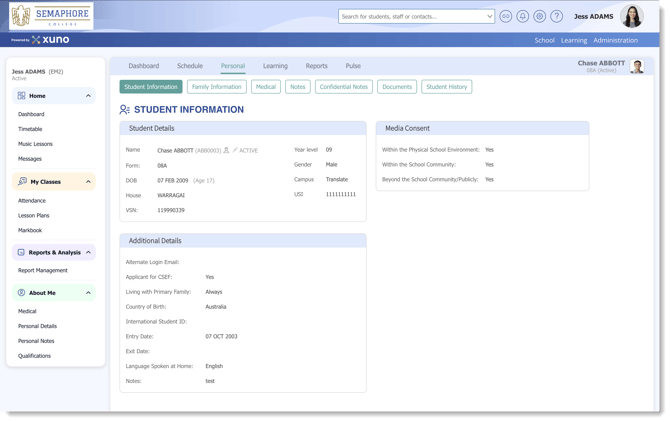Open the Student History button
This screenshot has height=422, width=670.
pos(447,87)
